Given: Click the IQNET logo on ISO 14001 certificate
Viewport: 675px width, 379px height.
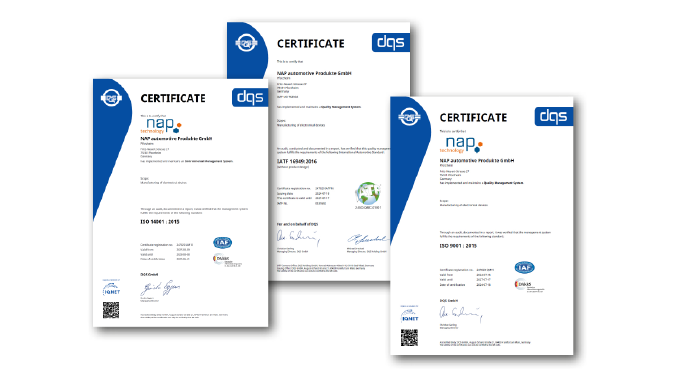Looking at the screenshot, I should click(111, 289).
